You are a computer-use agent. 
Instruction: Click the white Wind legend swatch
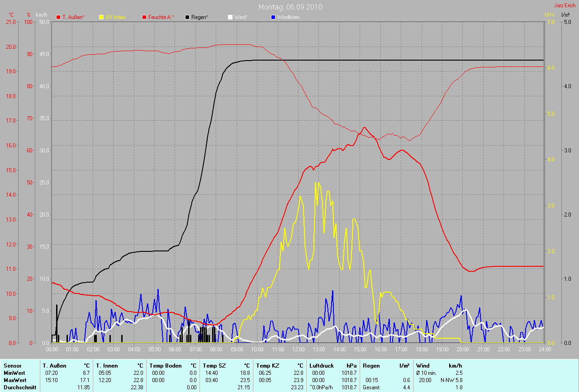pos(230,17)
